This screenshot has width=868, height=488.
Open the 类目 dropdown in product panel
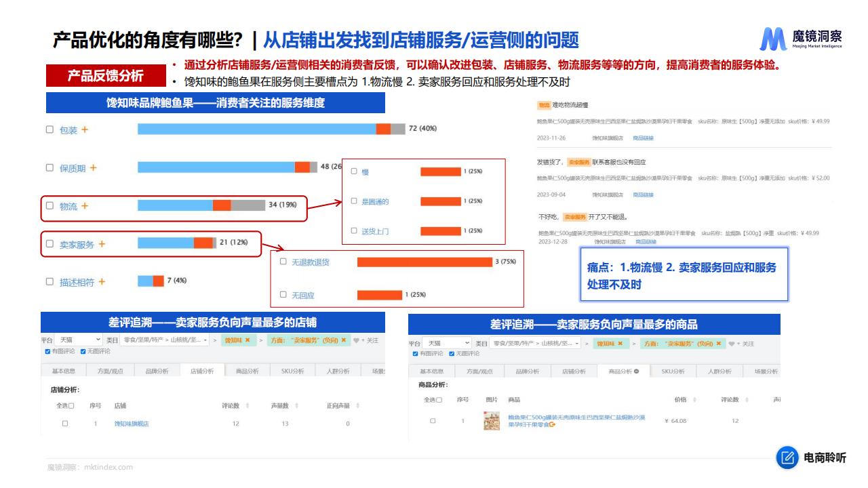536,344
